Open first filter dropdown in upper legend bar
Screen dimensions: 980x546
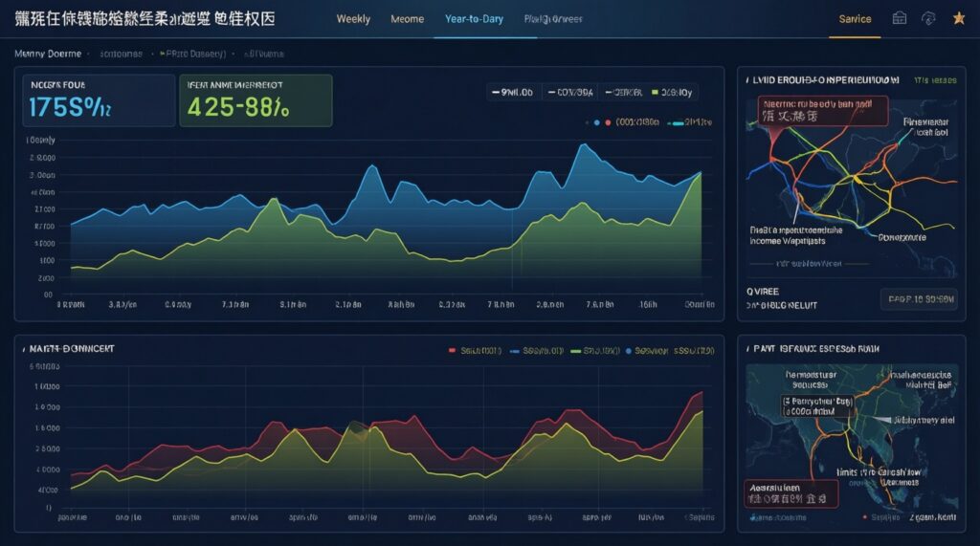pos(514,93)
